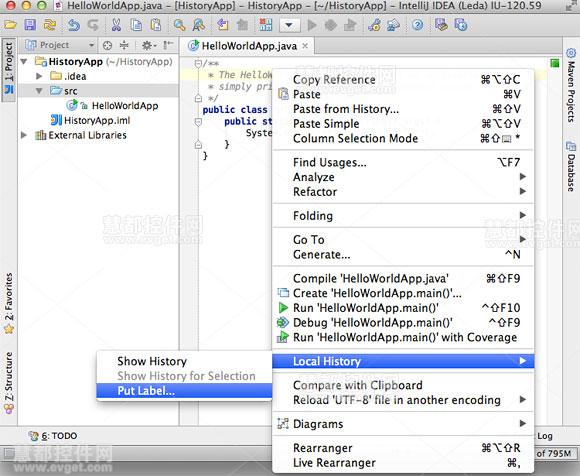Open the Analyze submenu

403,177
